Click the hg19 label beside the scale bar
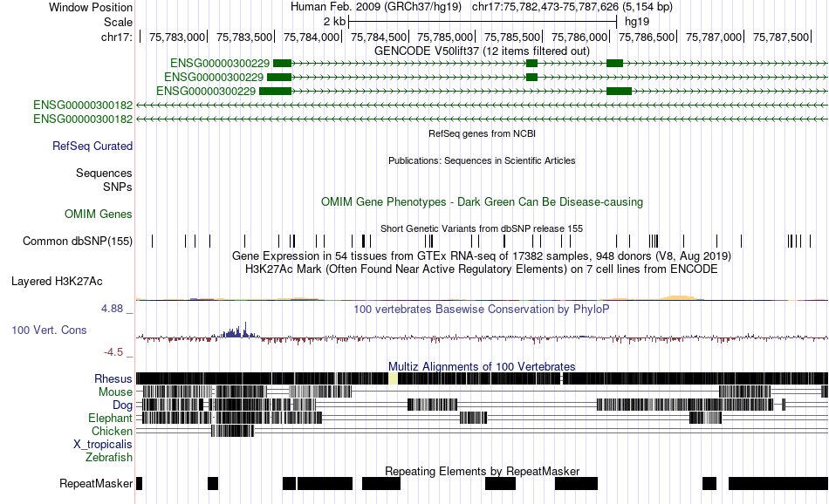Image resolution: width=829 pixels, height=504 pixels. [636, 22]
